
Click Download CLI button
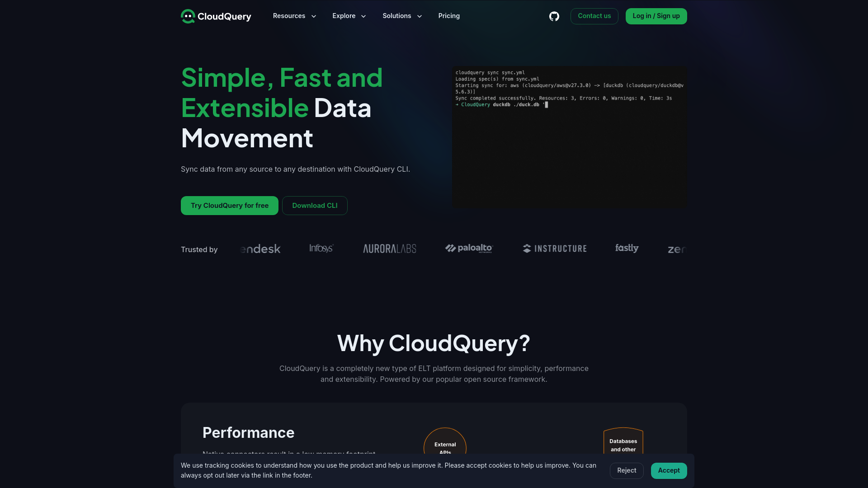click(314, 205)
